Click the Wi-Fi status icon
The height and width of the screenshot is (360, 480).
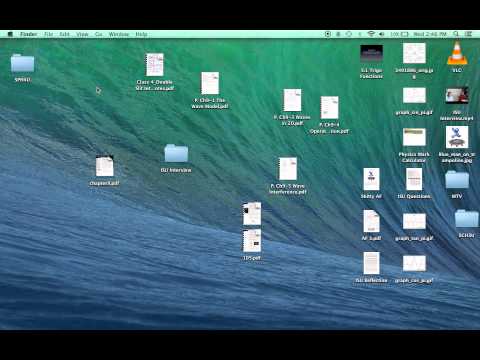coord(371,34)
